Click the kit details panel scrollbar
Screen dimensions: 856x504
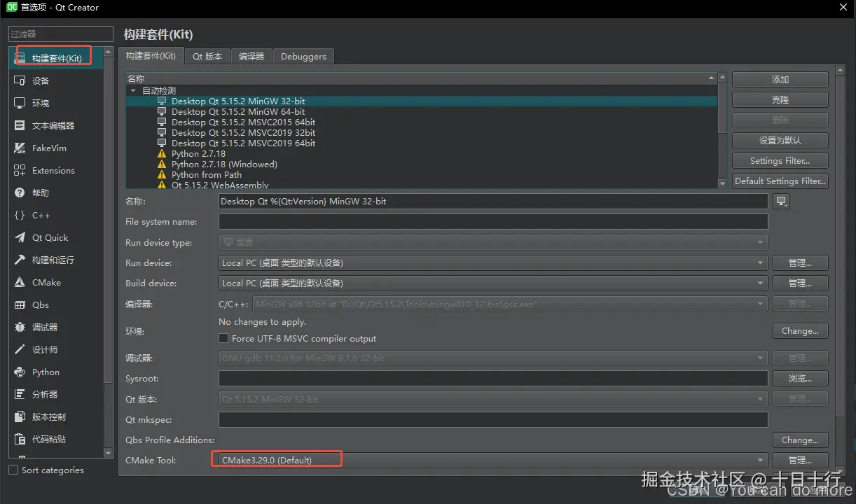840,269
